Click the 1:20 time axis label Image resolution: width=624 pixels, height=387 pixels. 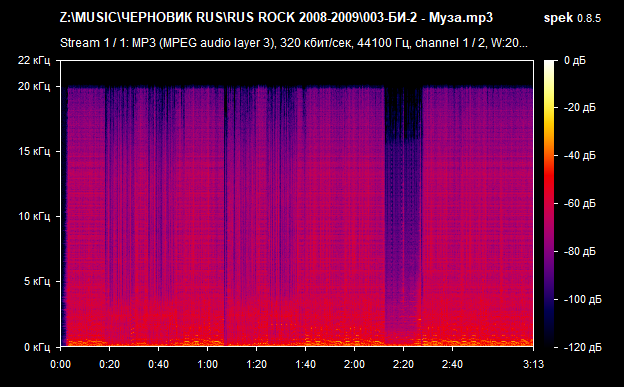point(256,364)
